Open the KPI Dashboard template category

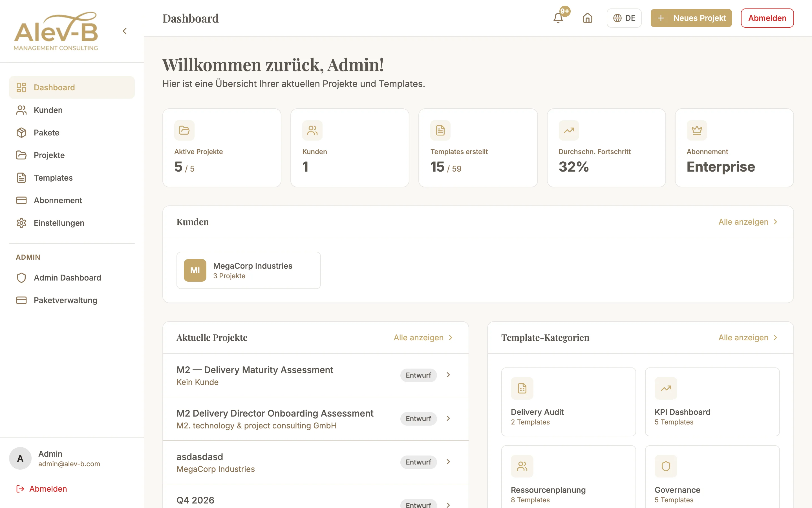(x=712, y=402)
